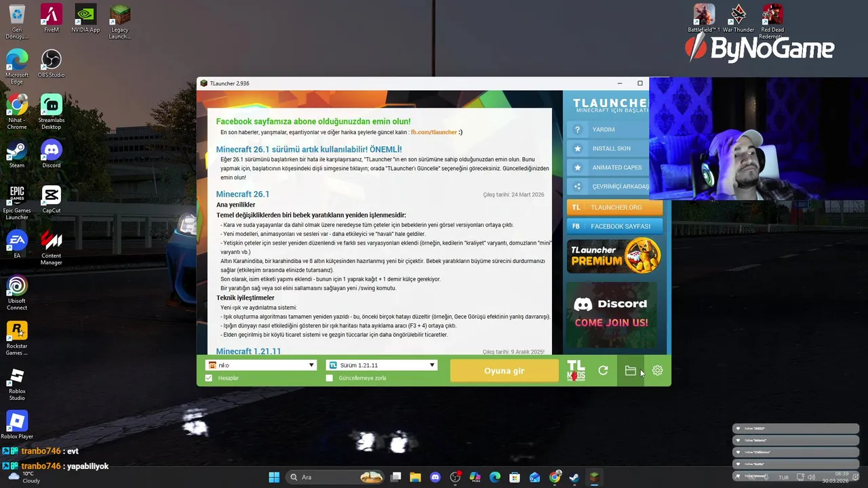Select the Roblox Studio desktop icon
Screen dimensions: 868x488
tap(17, 384)
